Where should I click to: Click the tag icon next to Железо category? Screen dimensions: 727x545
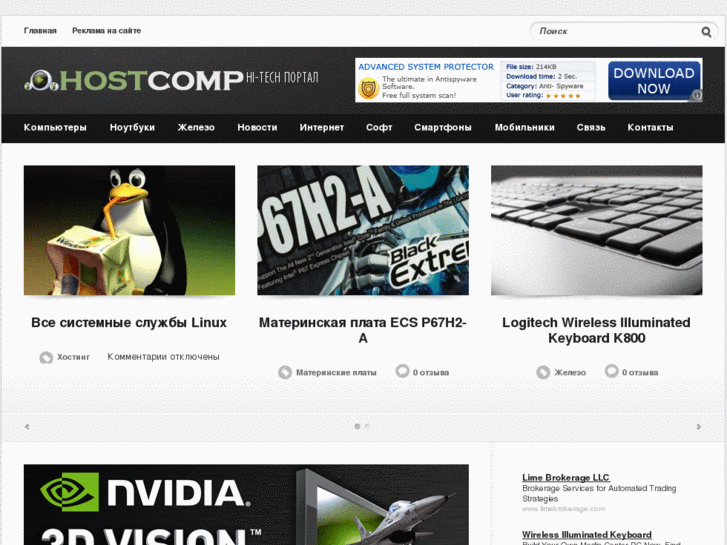pos(543,372)
